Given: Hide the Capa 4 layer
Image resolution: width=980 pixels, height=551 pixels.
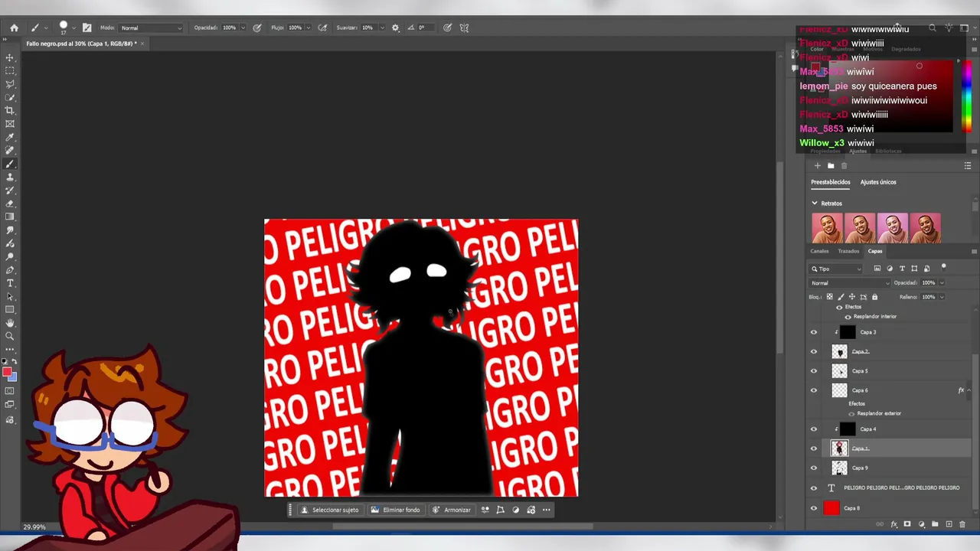Looking at the screenshot, I should pos(814,429).
